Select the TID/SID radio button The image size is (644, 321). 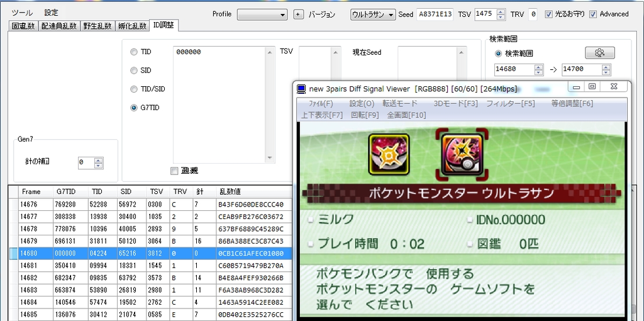[133, 89]
